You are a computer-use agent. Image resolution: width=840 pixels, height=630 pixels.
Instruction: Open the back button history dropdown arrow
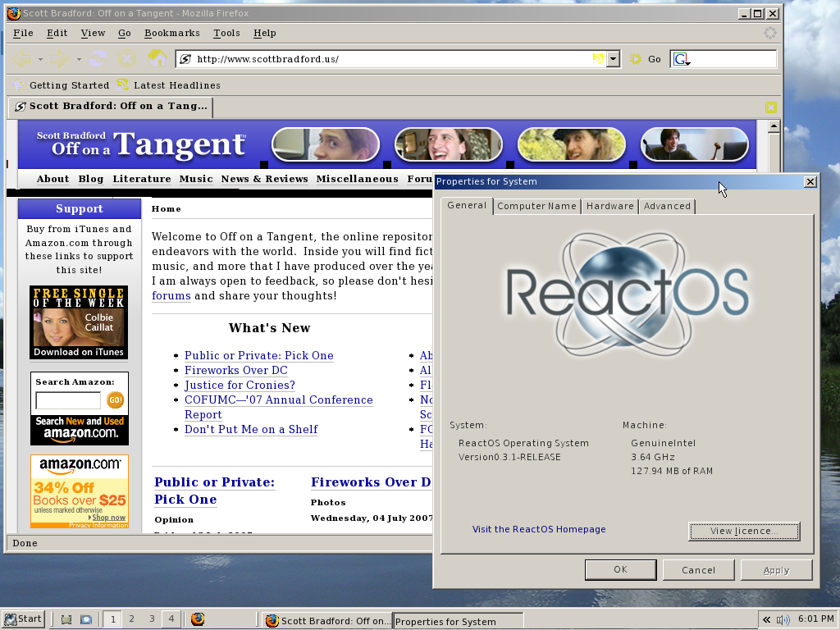pos(39,59)
